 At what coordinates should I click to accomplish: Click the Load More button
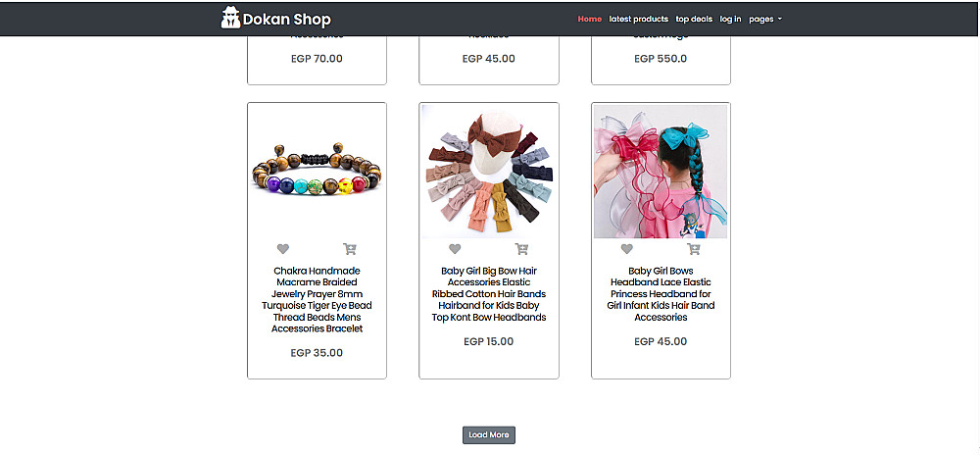tap(489, 435)
